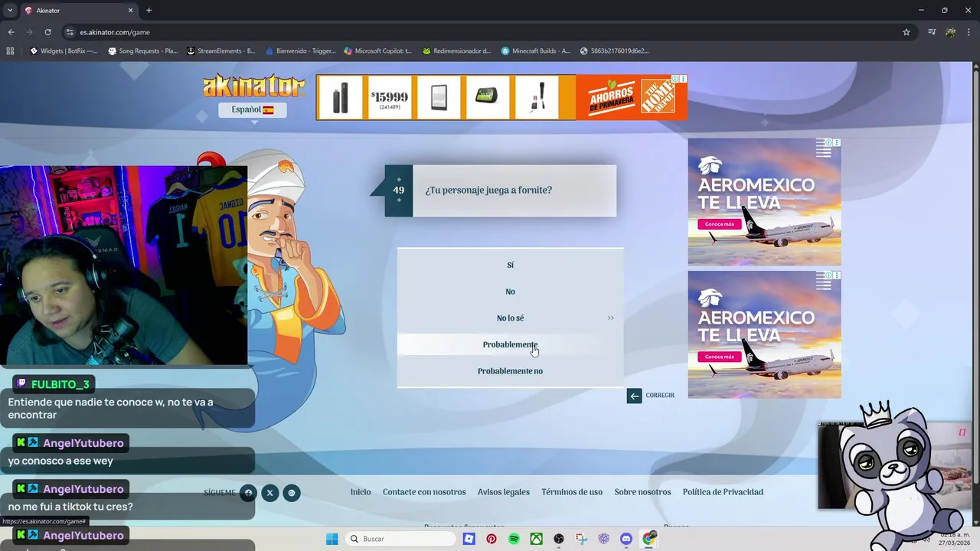Viewport: 980px width, 551px height.
Task: Select the Akinator browser tab
Action: pyautogui.click(x=79, y=11)
